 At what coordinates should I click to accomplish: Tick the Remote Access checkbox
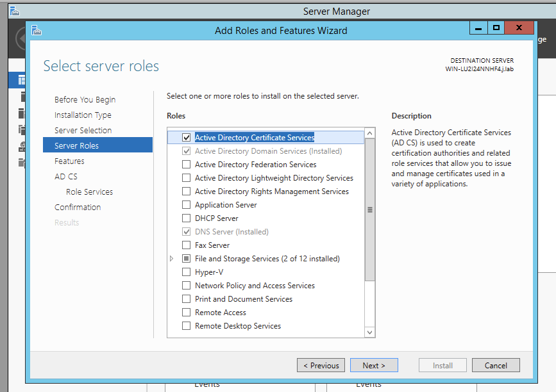[x=186, y=313]
